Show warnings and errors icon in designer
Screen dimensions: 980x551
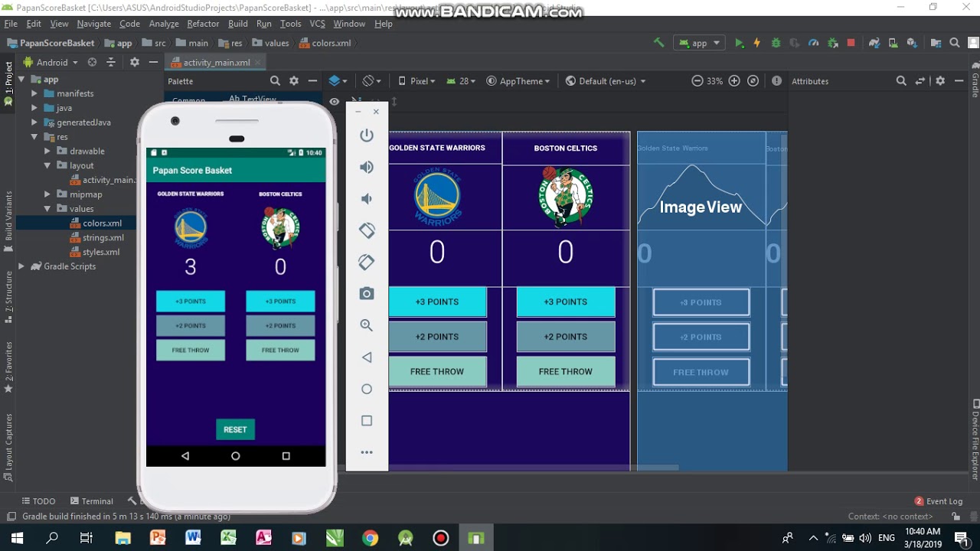point(776,80)
